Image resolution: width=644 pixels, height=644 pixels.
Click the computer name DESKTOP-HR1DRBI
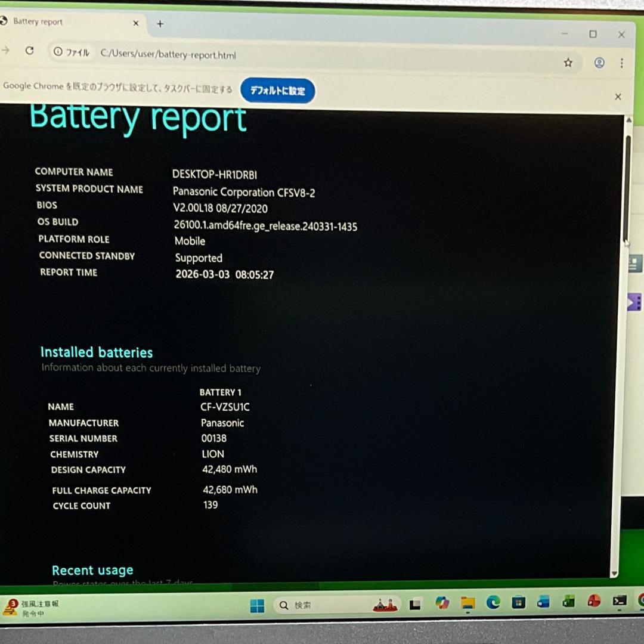click(215, 175)
